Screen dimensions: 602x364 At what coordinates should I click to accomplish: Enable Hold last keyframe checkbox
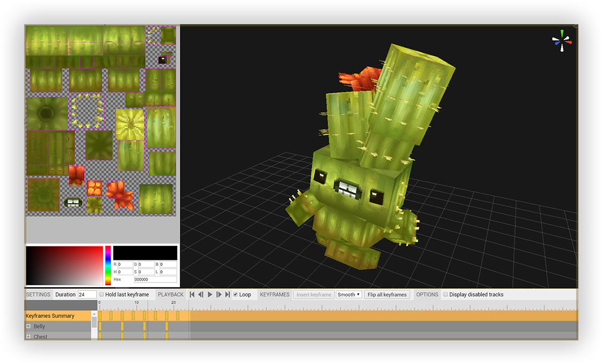pyautogui.click(x=101, y=295)
